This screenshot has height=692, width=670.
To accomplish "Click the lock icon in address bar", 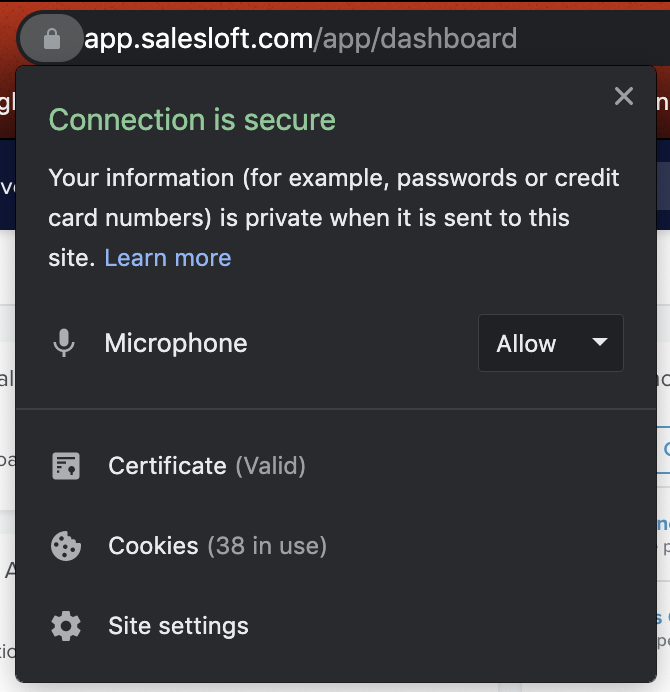I will [52, 39].
